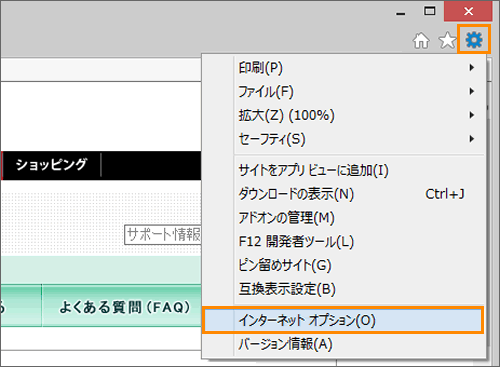Viewport: 500px width, 367px height.
Task: Open 互換表示設定(B)
Action: 343,289
